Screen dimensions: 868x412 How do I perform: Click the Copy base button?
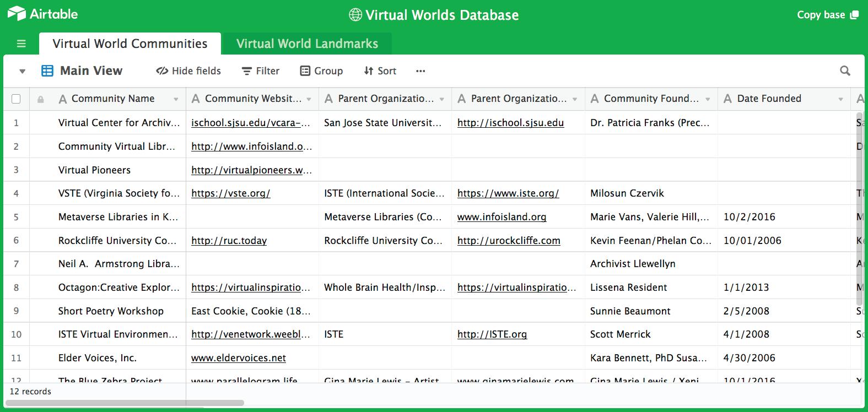[x=827, y=15]
